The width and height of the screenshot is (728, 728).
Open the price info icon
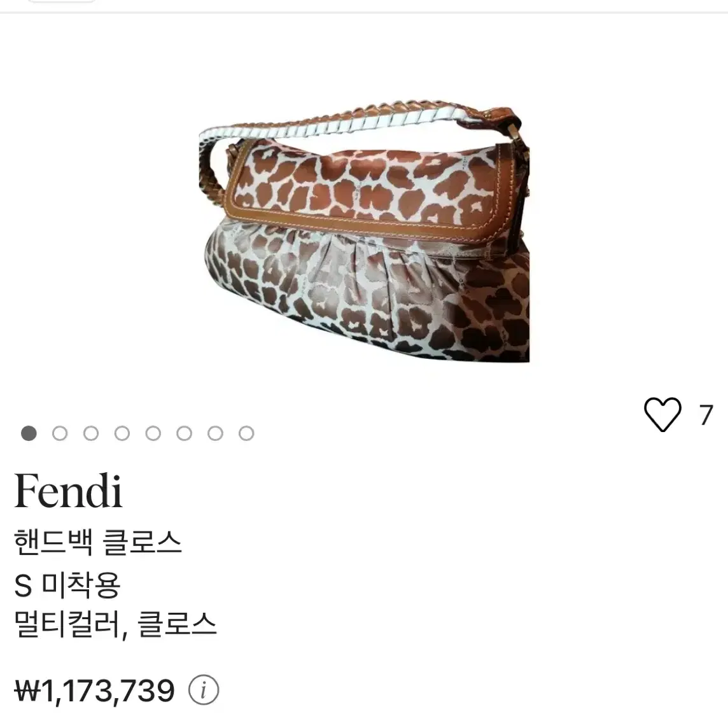204,690
